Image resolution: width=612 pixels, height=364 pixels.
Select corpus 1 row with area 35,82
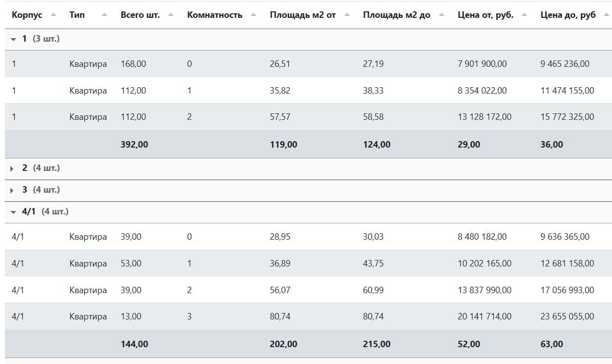tap(280, 91)
